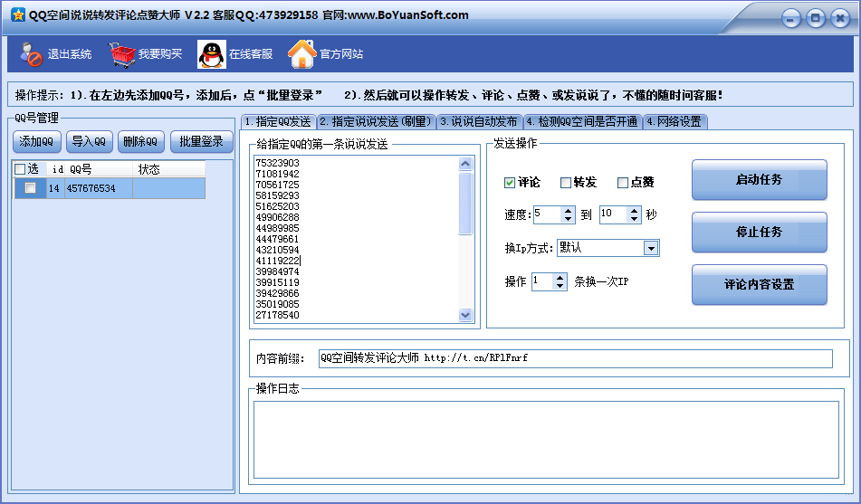Enable the 转发 checkbox
The image size is (861, 504).
pyautogui.click(x=566, y=183)
